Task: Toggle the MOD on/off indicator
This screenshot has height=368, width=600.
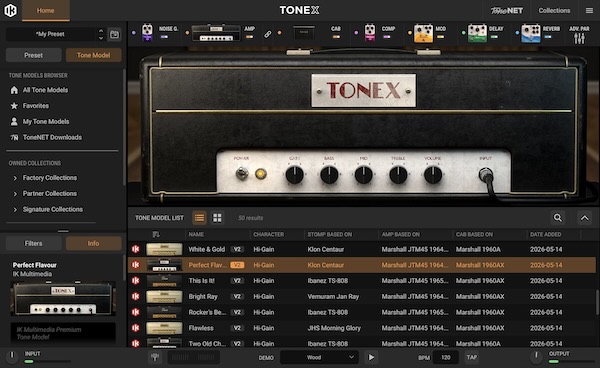Action: click(x=440, y=37)
